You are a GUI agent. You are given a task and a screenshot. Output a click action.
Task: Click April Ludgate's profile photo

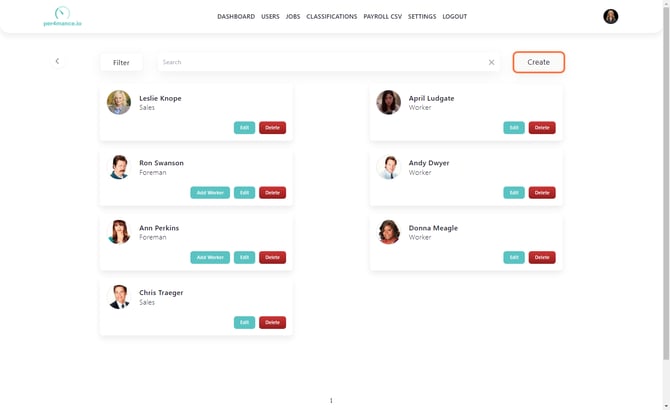(388, 102)
